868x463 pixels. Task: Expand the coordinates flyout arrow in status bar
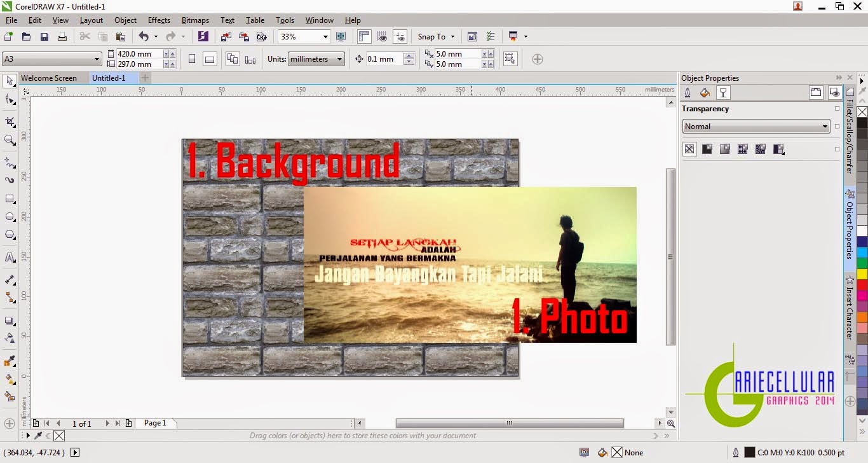click(75, 453)
